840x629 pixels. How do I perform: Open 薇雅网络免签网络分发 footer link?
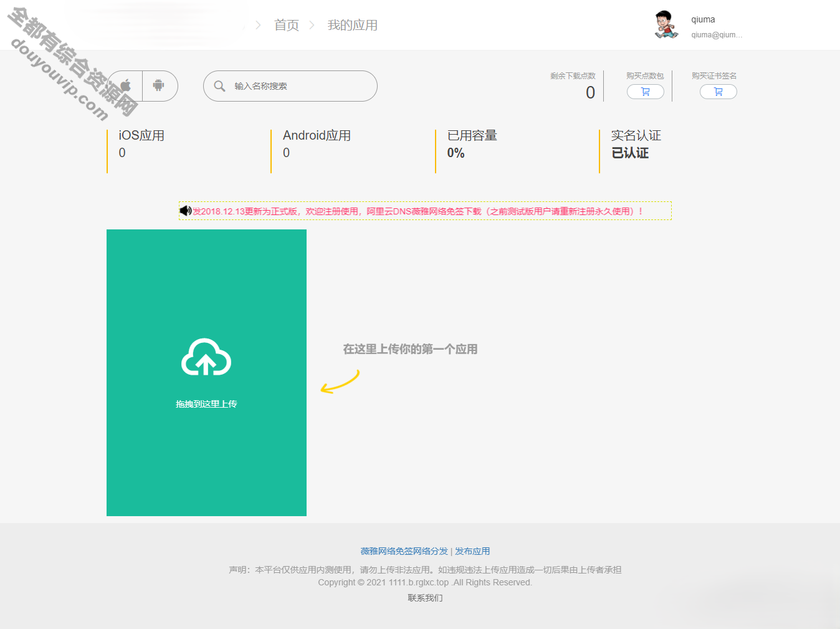pyautogui.click(x=404, y=551)
